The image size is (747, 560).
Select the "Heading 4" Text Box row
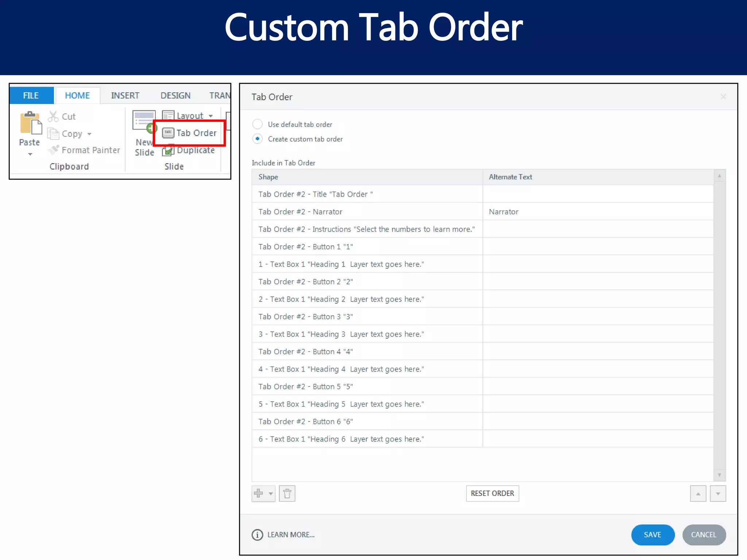coord(483,369)
